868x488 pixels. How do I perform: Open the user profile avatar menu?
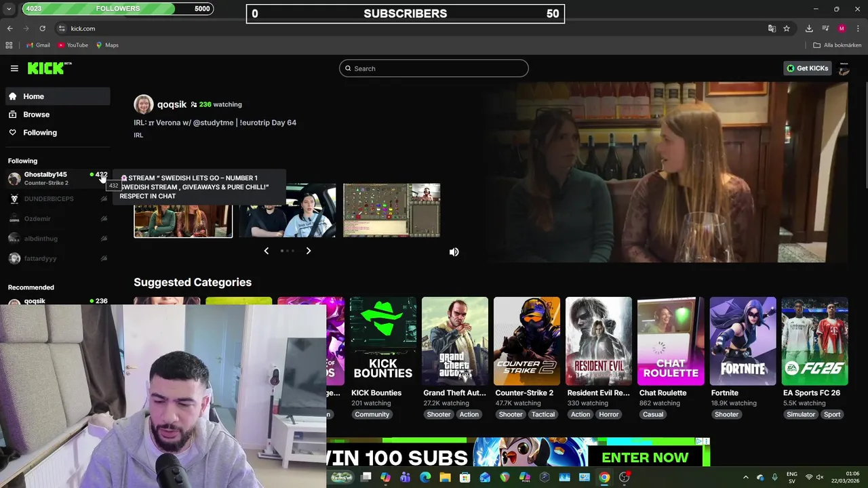[844, 68]
